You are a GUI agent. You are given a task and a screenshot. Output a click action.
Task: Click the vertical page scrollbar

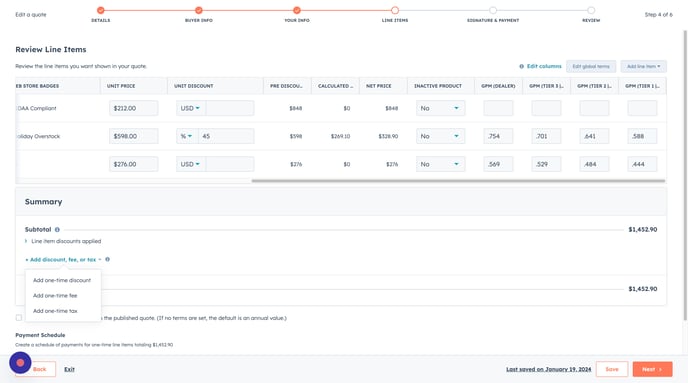685,175
